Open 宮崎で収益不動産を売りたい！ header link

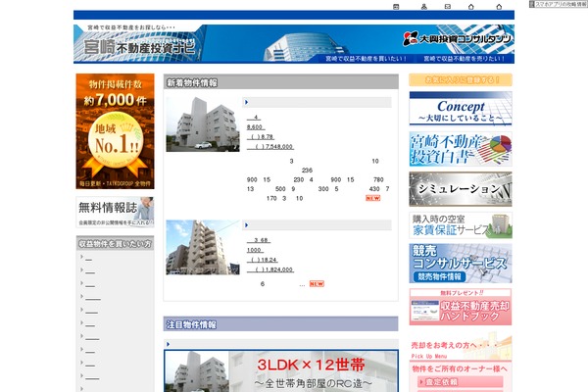pyautogui.click(x=464, y=59)
